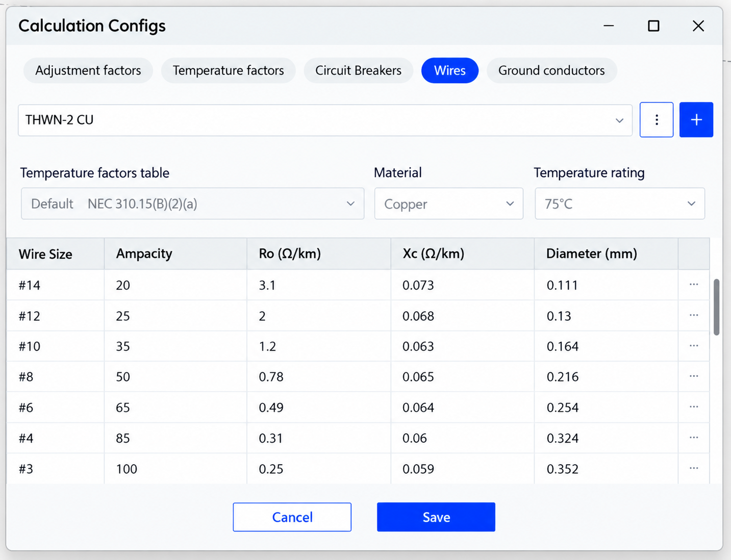
Task: Open row options for wire size #8
Action: (693, 376)
